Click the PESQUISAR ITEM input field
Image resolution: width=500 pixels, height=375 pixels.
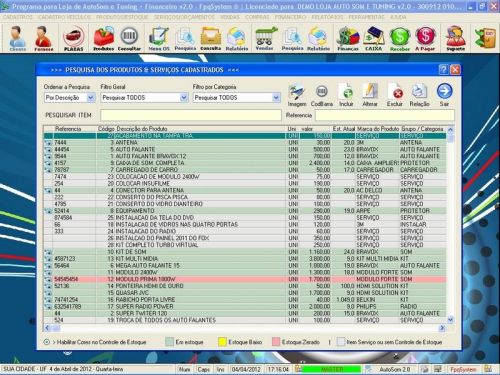click(x=191, y=115)
